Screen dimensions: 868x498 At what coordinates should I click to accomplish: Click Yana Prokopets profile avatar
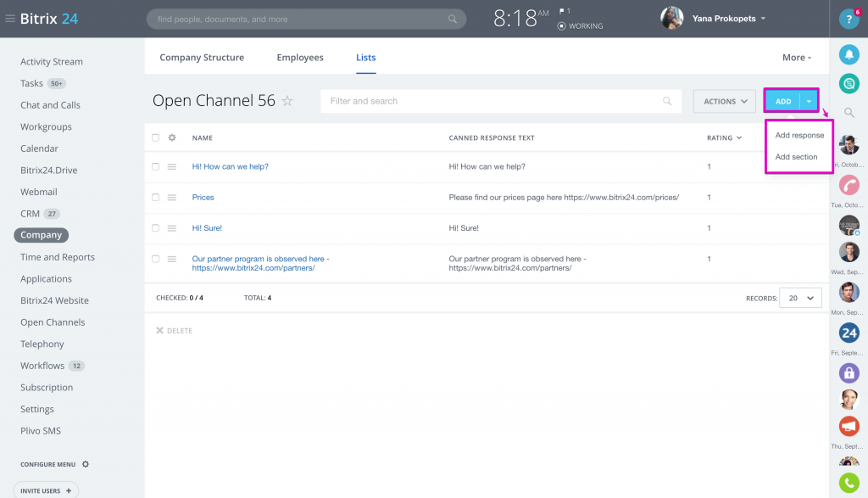click(x=671, y=19)
